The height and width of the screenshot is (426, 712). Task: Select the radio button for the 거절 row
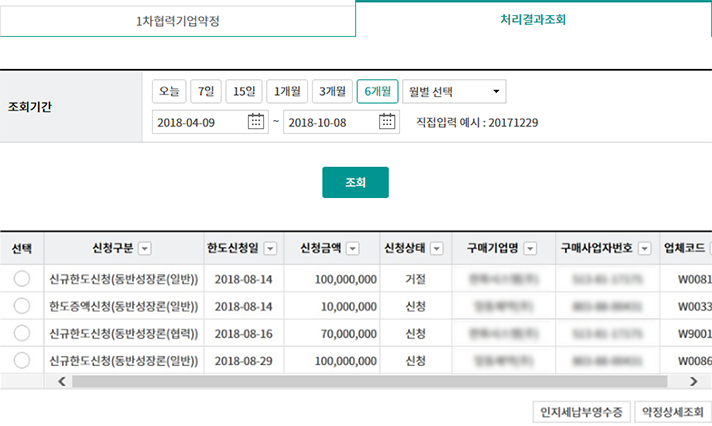coord(22,279)
